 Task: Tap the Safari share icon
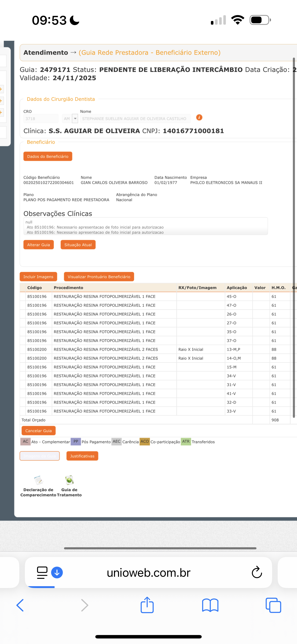[147, 605]
